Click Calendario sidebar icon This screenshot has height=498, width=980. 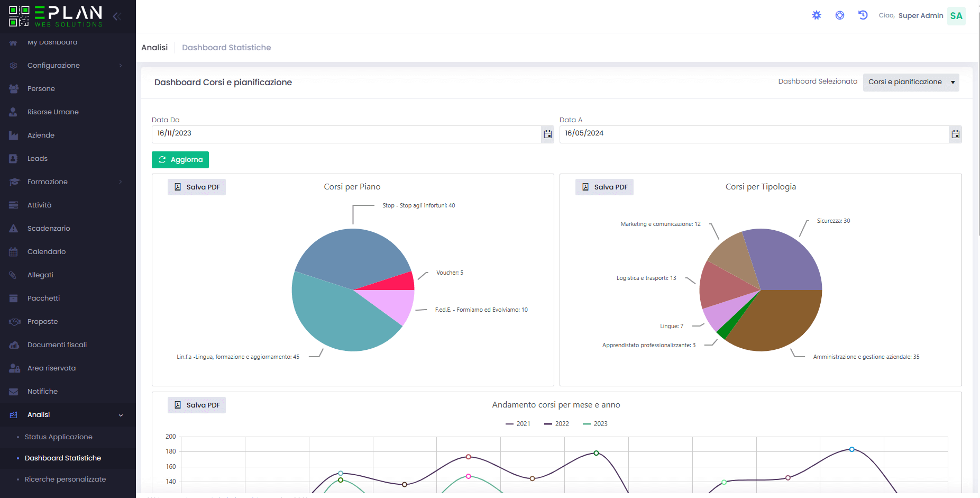[14, 252]
